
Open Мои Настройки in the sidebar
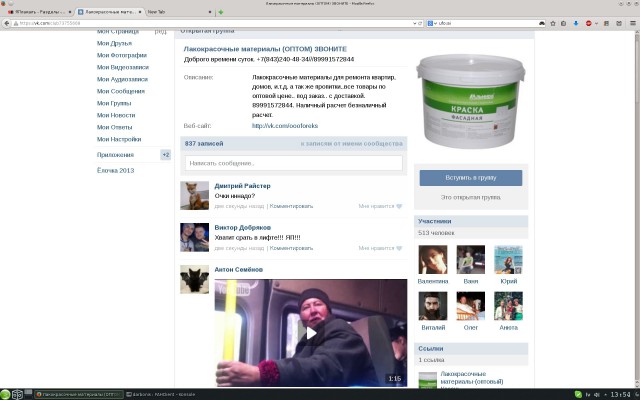coord(119,139)
